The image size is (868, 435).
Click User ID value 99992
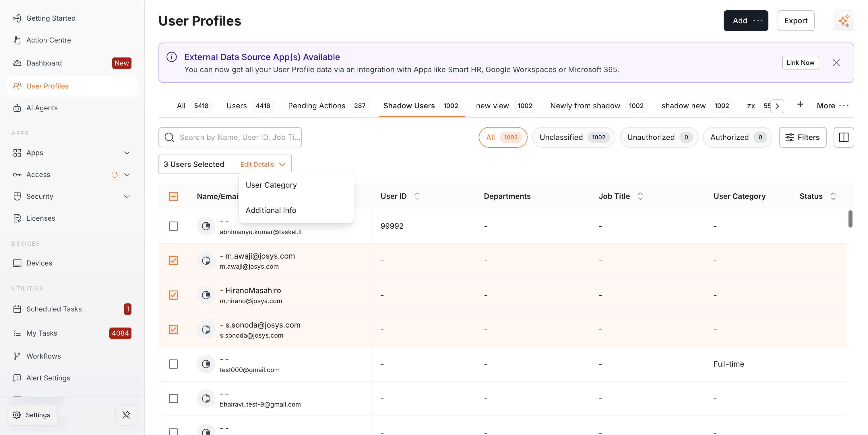[392, 226]
